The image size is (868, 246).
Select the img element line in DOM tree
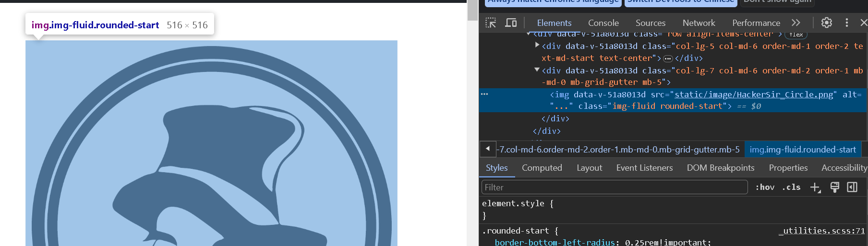point(673,100)
